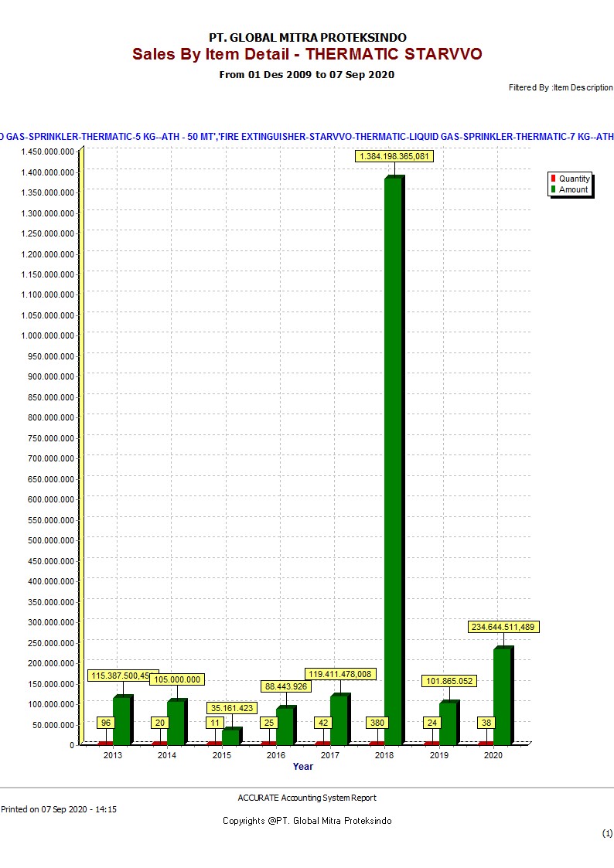Click the green 2015 Amount bar
Screen dimensions: 614x868
click(x=230, y=737)
